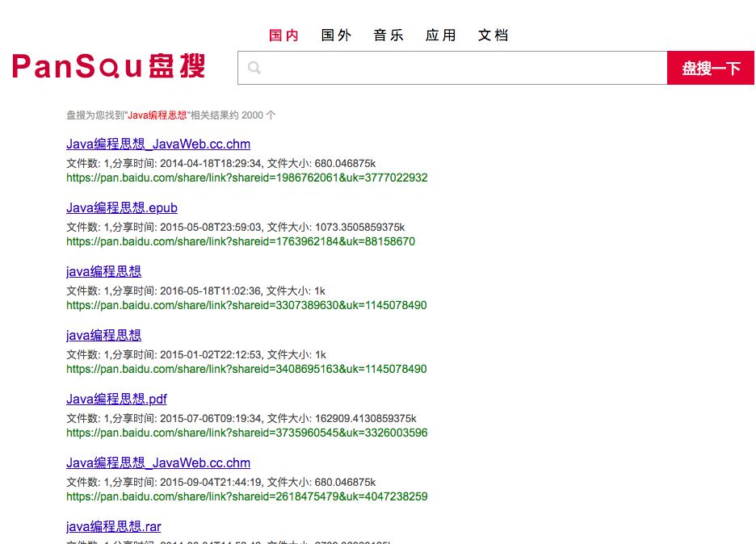Click the first java编程思想 folder result link
756x544 pixels.
(103, 271)
